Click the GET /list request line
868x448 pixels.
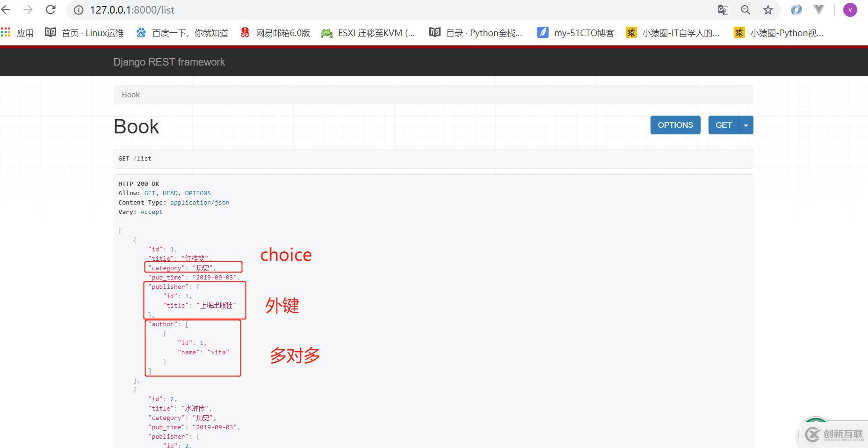[x=135, y=159]
